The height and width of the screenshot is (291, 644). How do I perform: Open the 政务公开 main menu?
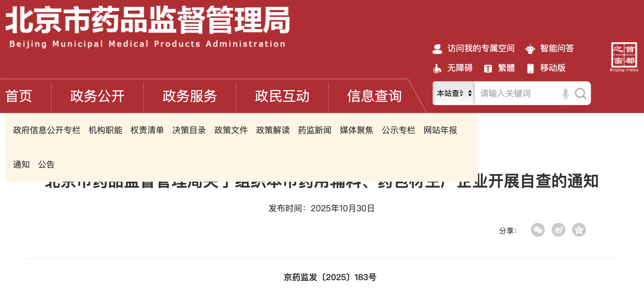97,96
